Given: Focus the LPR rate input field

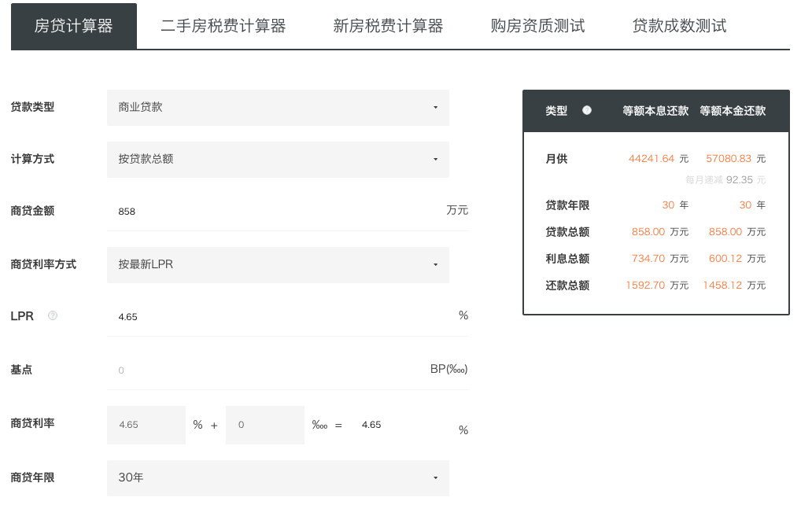Looking at the screenshot, I should (x=275, y=316).
